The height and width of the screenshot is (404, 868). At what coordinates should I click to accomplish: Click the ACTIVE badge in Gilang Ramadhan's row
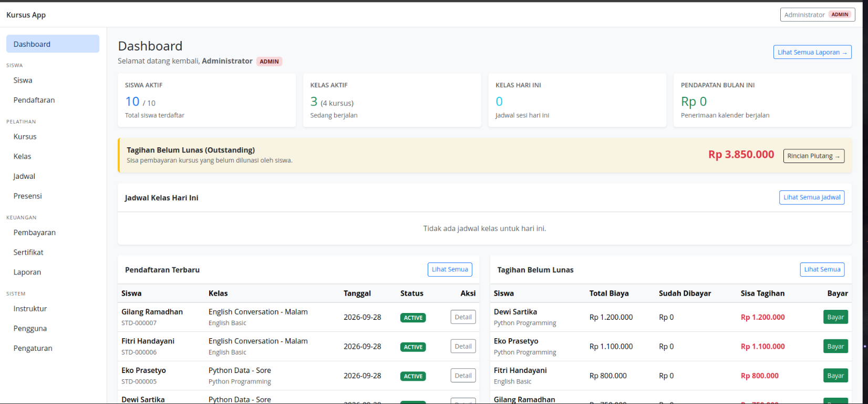click(x=413, y=318)
